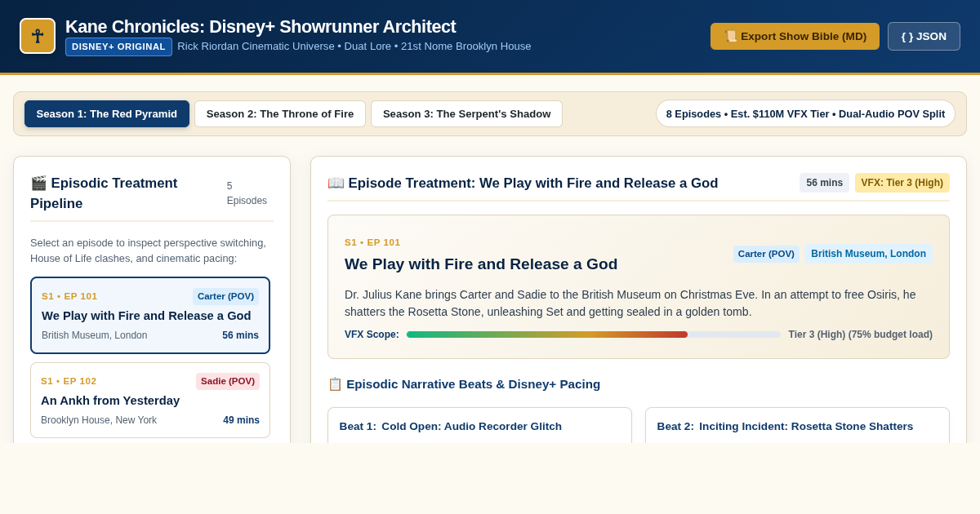Viewport: 980px width, 514px height.
Task: Open Season 3: The Serpent's Shadow tab
Action: click(466, 113)
